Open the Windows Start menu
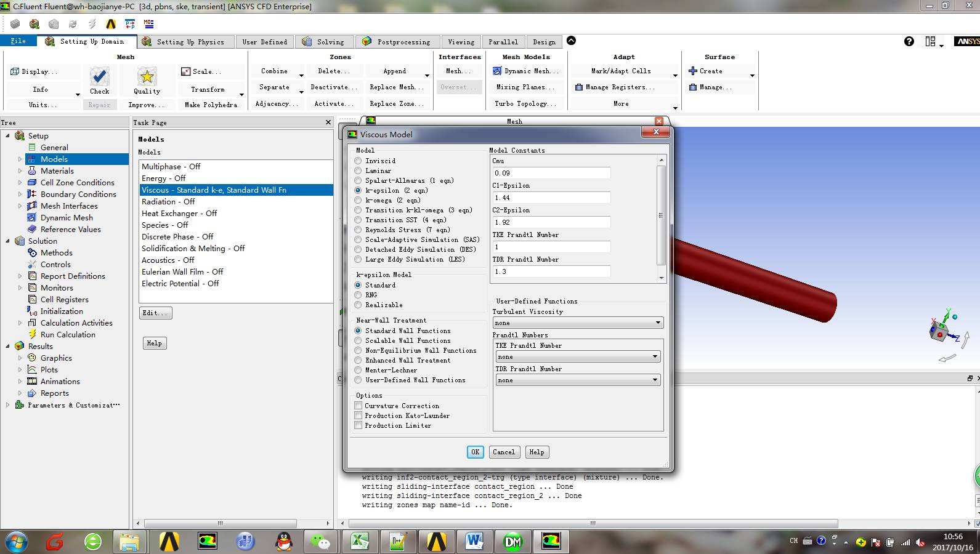 coord(17,542)
